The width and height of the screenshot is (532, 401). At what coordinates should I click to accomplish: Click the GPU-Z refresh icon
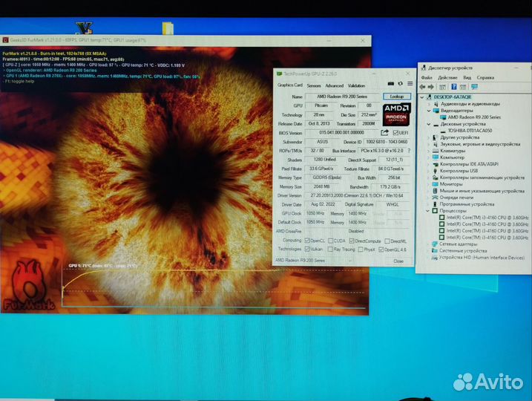[401, 83]
